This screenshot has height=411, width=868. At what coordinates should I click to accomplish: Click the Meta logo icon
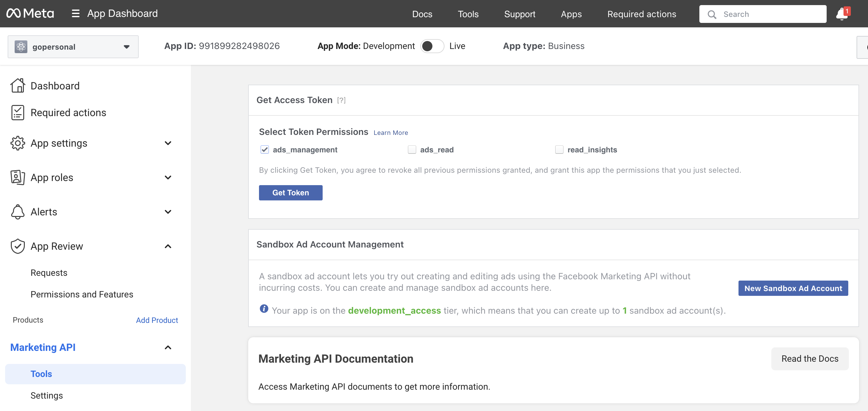[13, 13]
